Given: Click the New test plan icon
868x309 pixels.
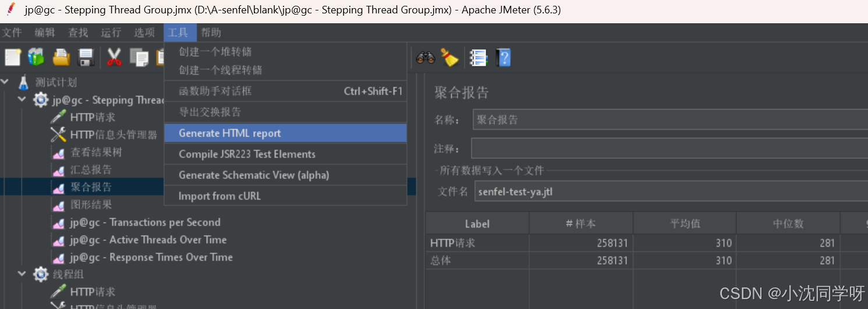Looking at the screenshot, I should click(13, 57).
